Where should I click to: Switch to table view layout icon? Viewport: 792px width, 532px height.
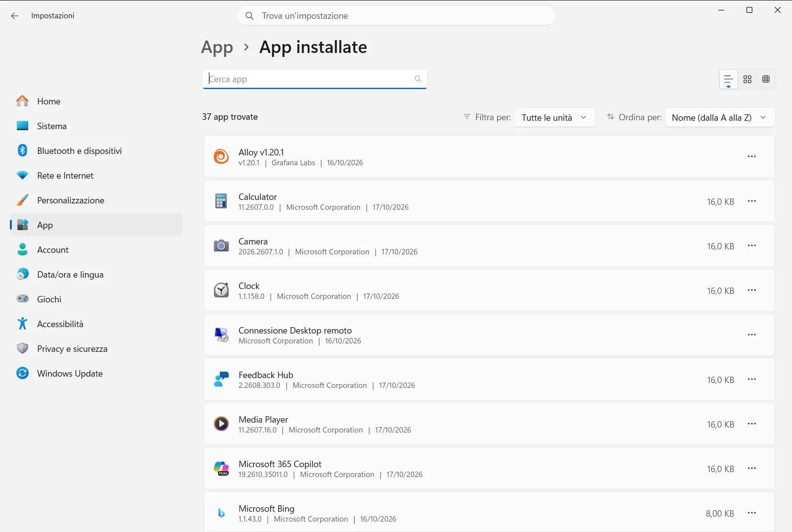pos(766,79)
